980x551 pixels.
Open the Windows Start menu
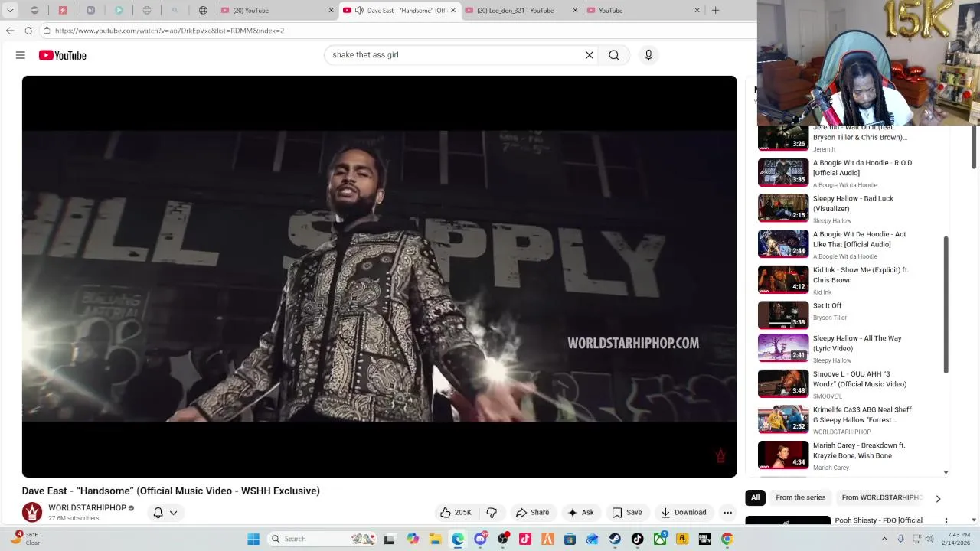tap(253, 539)
